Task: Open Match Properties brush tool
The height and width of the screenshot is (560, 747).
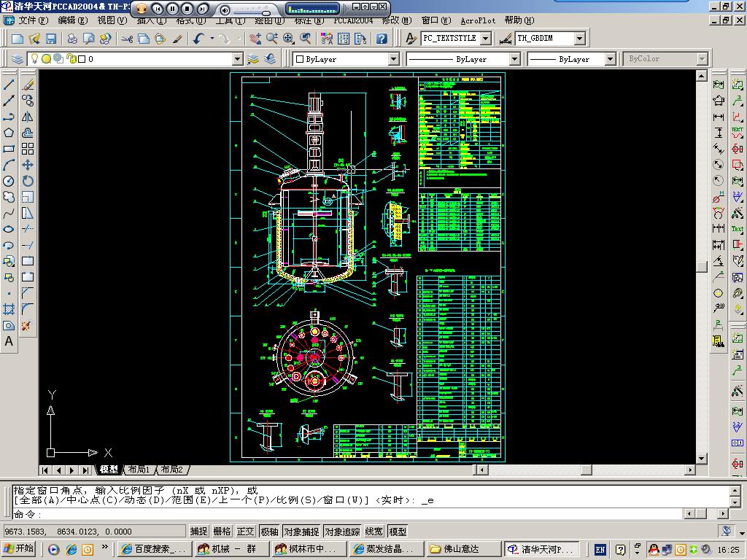Action: pyautogui.click(x=177, y=39)
